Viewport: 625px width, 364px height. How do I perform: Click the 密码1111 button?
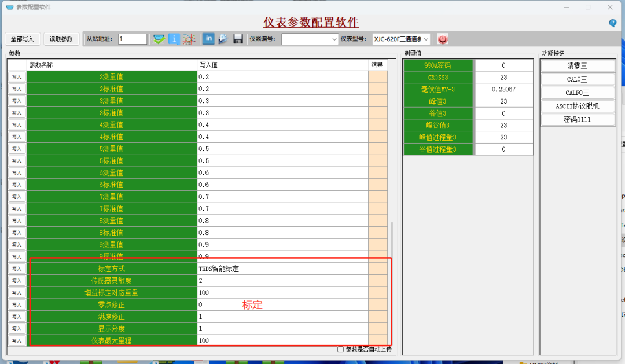(577, 120)
